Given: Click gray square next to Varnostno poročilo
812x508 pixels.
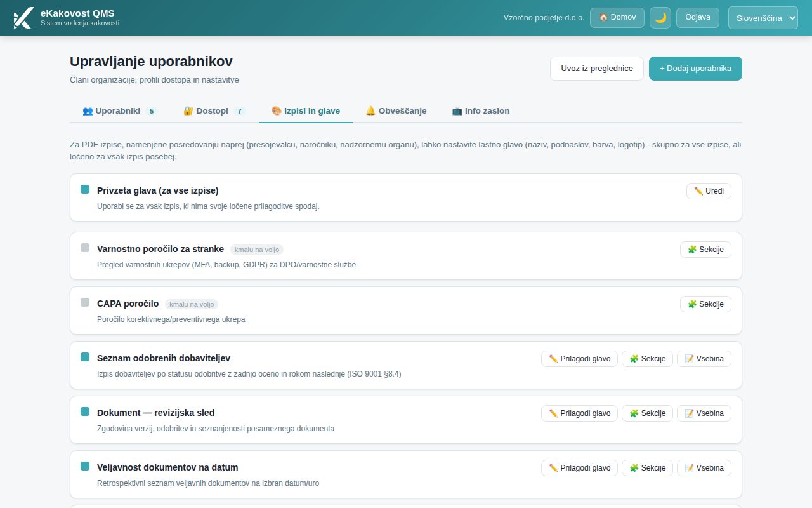Looking at the screenshot, I should tap(85, 248).
